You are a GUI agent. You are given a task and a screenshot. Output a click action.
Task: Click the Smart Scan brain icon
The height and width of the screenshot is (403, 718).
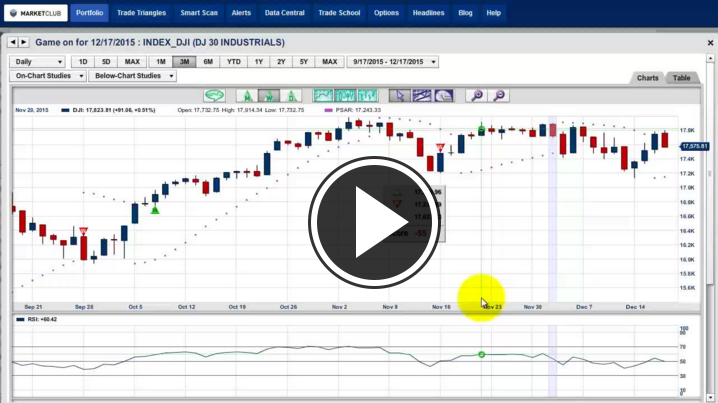click(x=214, y=96)
